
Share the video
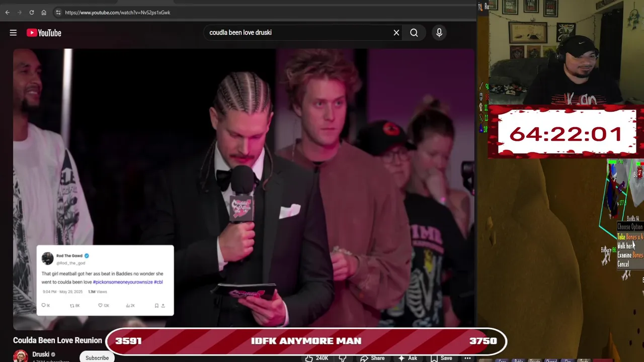coord(373,358)
